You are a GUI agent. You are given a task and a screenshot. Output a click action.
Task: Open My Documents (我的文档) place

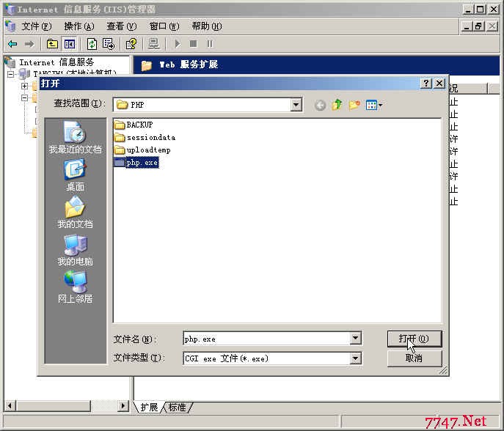click(76, 213)
